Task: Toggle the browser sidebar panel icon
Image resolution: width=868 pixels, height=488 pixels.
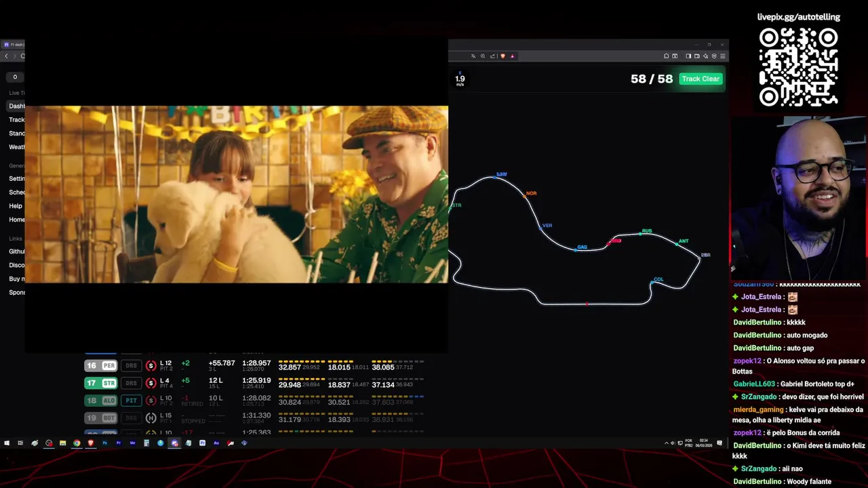Action: click(688, 56)
